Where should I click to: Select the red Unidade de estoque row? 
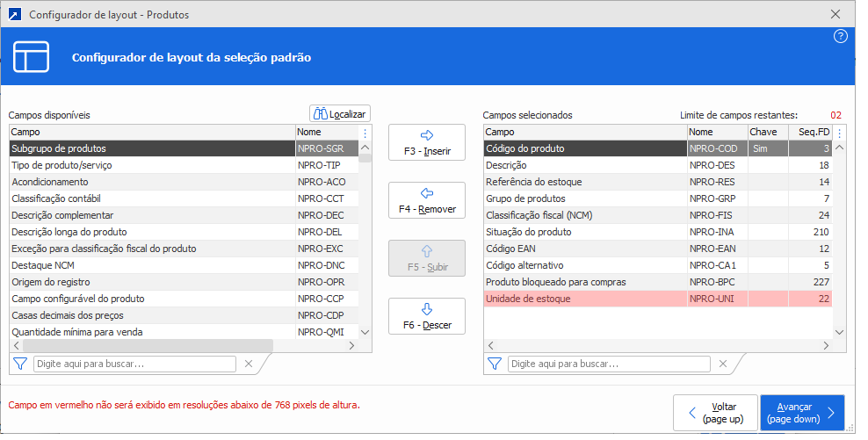[x=583, y=299]
